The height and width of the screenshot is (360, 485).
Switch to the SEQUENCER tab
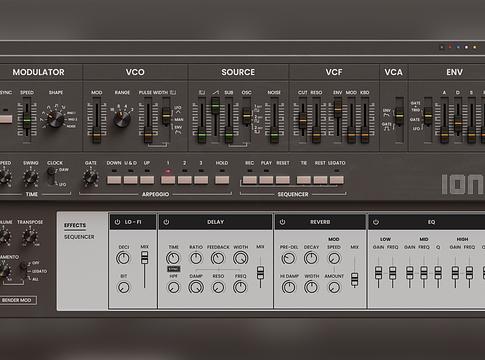click(x=79, y=237)
